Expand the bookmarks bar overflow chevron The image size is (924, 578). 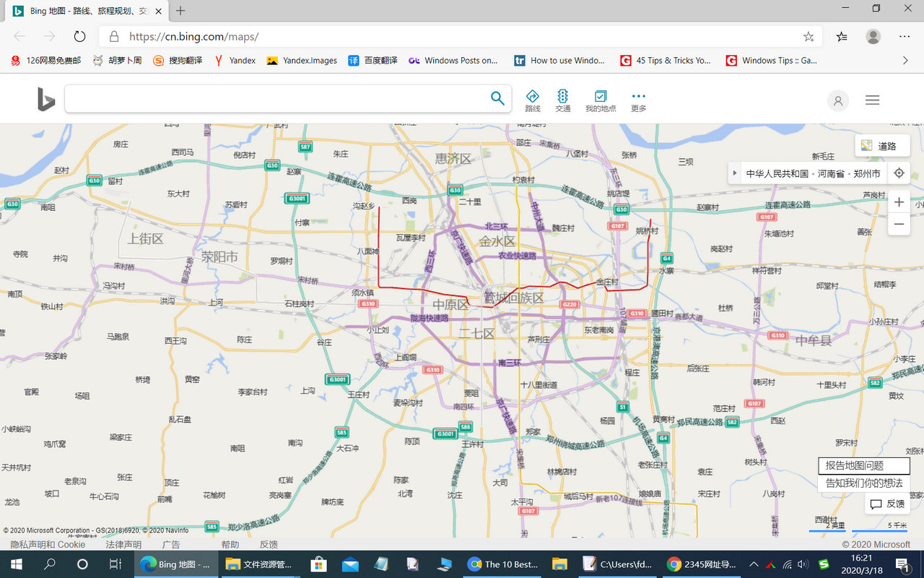[x=905, y=61]
